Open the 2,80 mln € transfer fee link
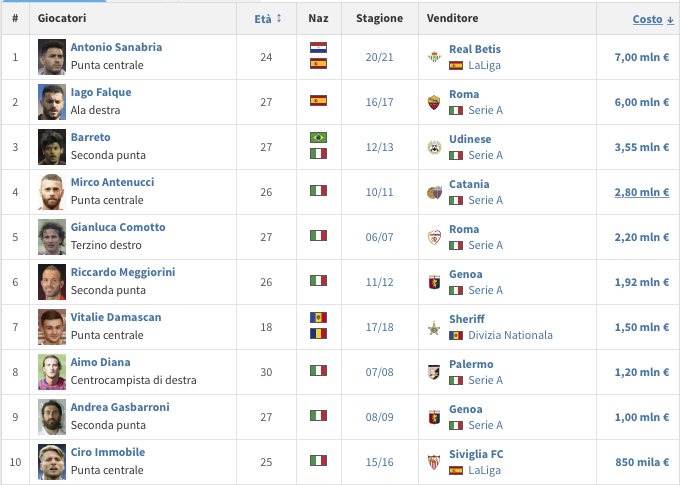This screenshot has height=485, width=680. [641, 192]
